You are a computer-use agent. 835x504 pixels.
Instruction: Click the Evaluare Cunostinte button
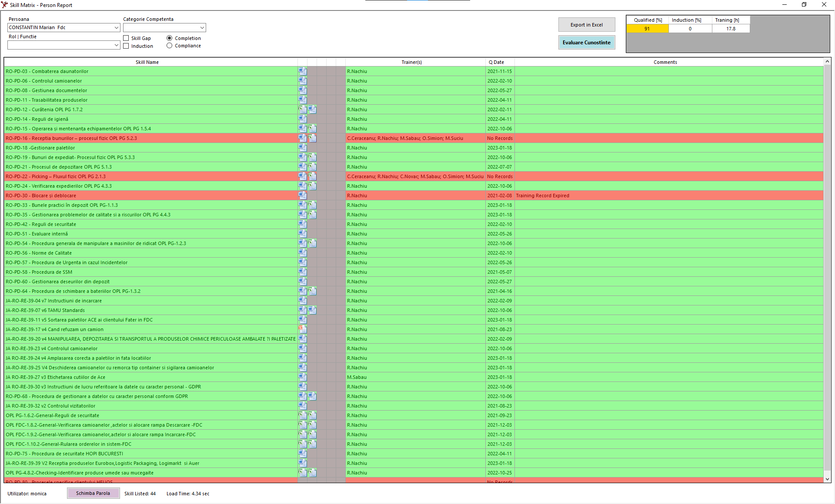coord(587,43)
